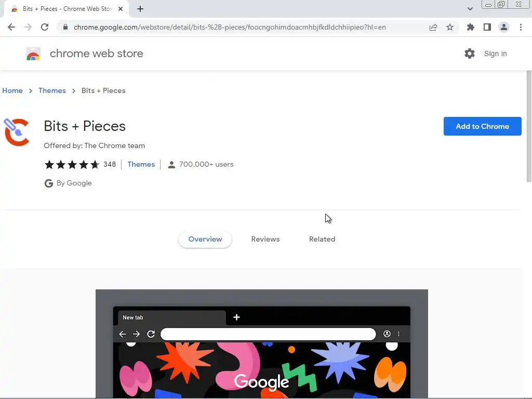
Task: Open the Chrome profile avatar
Action: click(504, 27)
